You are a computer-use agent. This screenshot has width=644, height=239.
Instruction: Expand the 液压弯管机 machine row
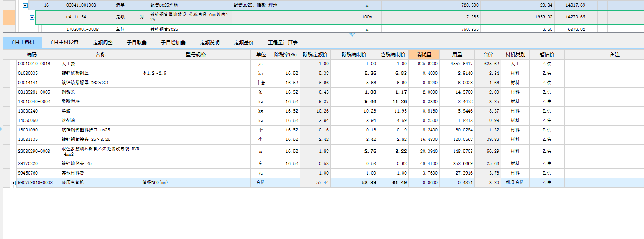[13, 183]
